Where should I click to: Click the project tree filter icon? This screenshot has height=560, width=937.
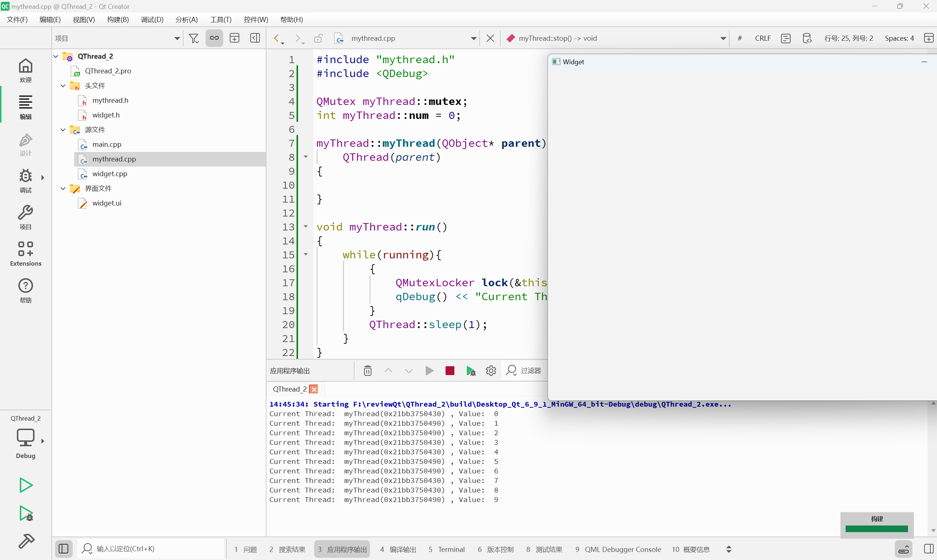193,38
